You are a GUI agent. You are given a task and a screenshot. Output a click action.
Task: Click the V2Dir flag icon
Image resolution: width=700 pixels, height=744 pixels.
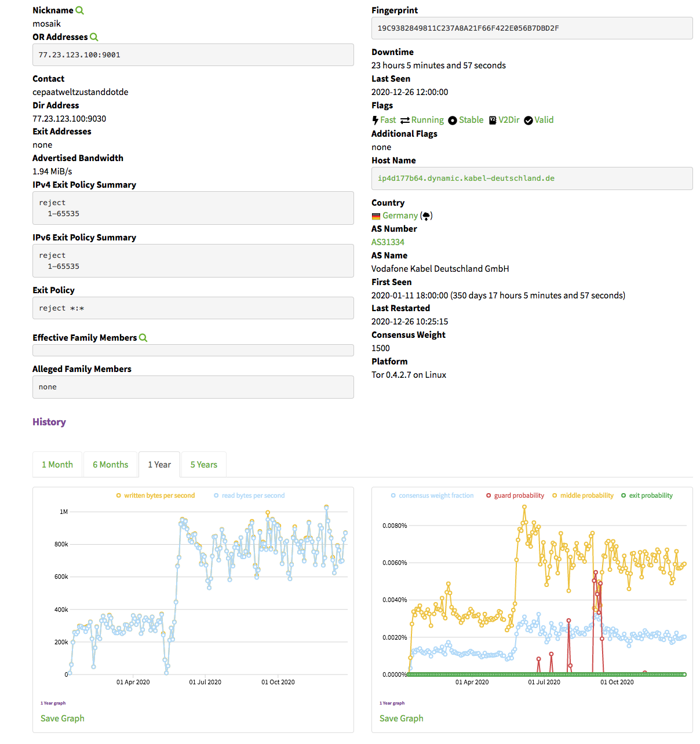tap(493, 120)
